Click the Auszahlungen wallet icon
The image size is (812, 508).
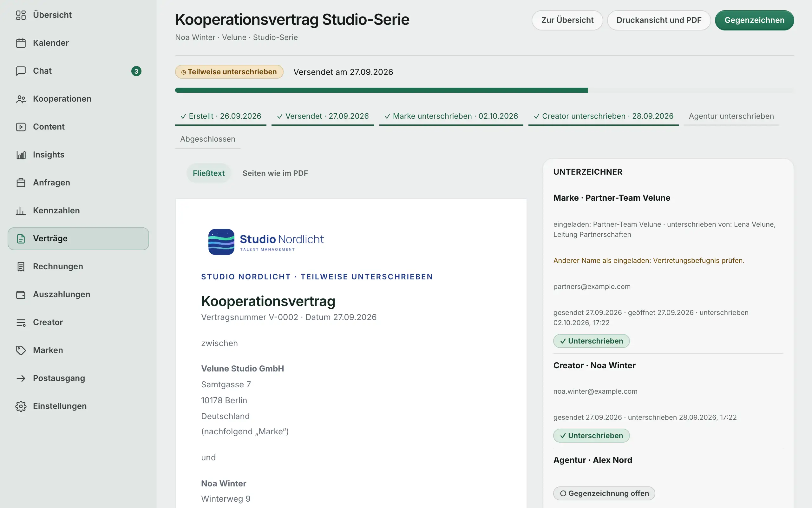pos(21,294)
